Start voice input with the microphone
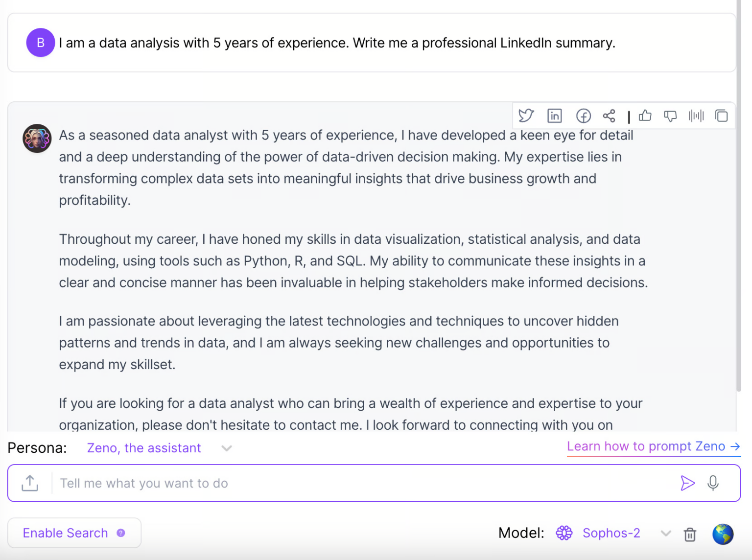This screenshot has width=752, height=560. [x=713, y=483]
